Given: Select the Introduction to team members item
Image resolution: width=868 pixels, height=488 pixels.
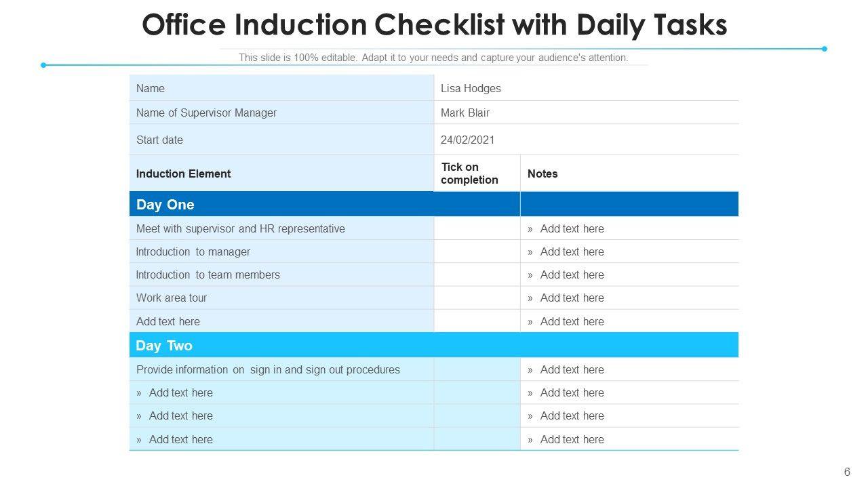Looking at the screenshot, I should tap(208, 274).
